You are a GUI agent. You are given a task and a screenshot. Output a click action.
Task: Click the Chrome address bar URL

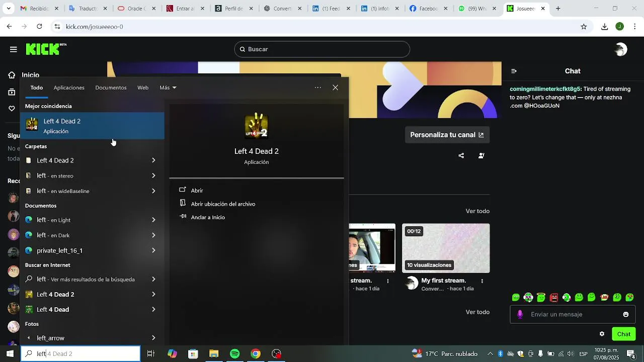pyautogui.click(x=95, y=27)
